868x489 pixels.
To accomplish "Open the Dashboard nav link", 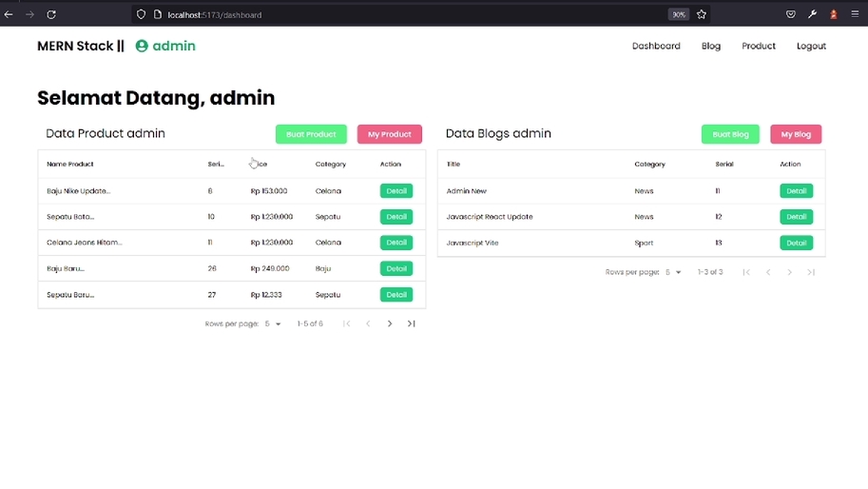I will click(x=656, y=46).
